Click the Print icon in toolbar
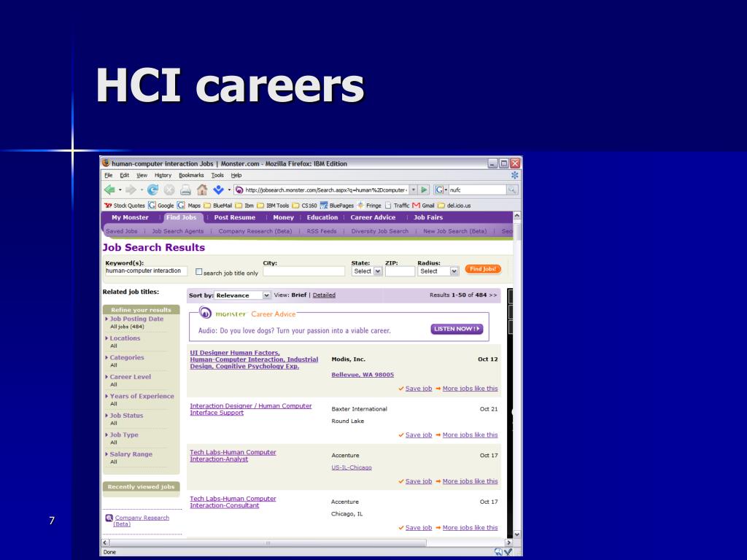Image resolution: width=747 pixels, height=560 pixels. (x=186, y=190)
